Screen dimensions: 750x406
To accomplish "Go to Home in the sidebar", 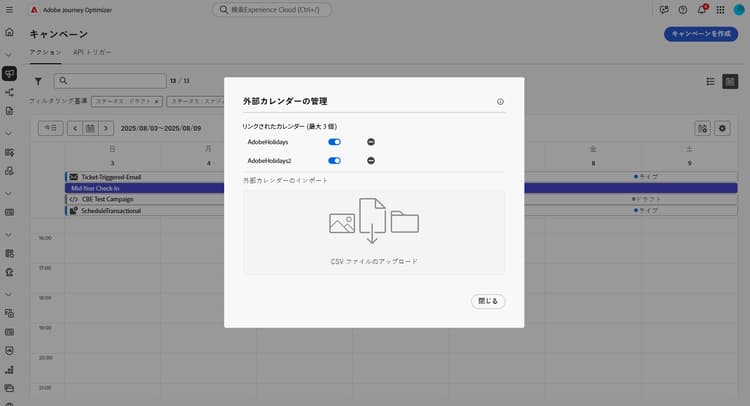I will coord(9,32).
